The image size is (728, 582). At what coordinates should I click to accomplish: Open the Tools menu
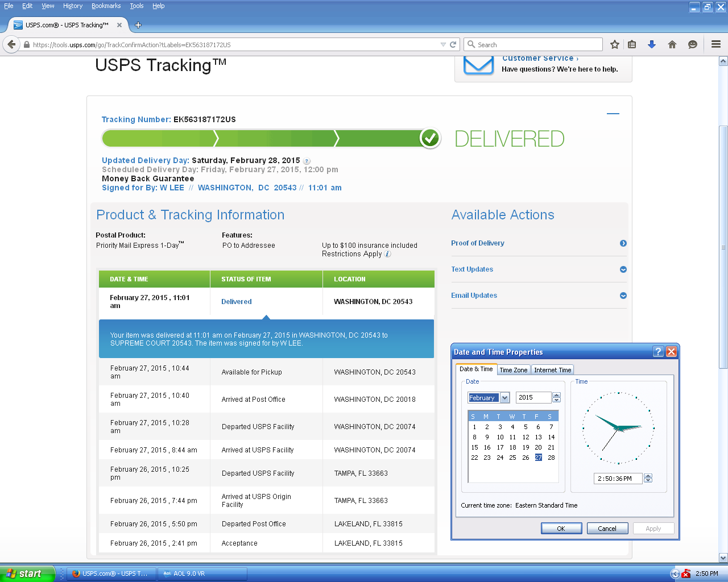coord(136,6)
